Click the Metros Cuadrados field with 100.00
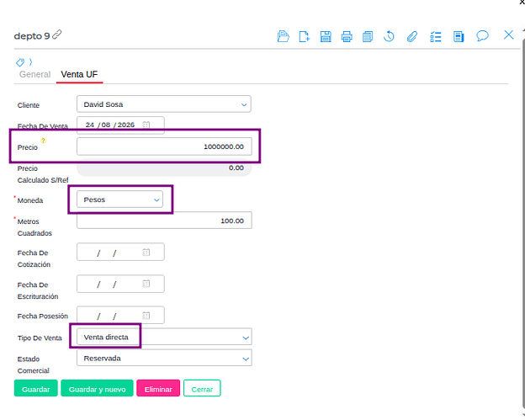 (x=164, y=221)
